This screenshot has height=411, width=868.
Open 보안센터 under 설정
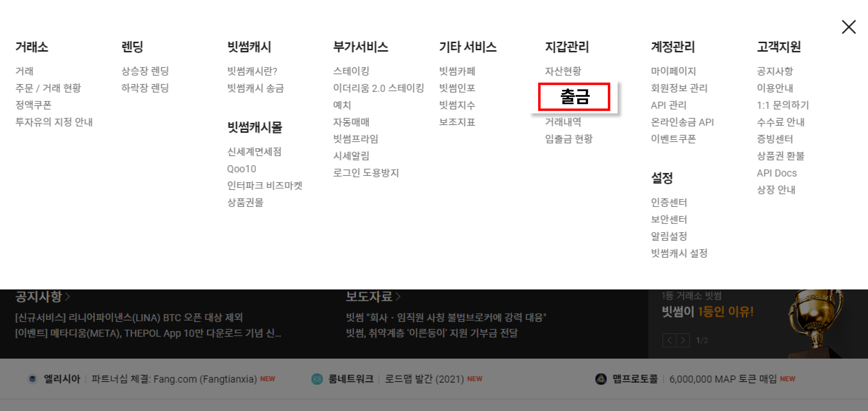click(x=668, y=219)
